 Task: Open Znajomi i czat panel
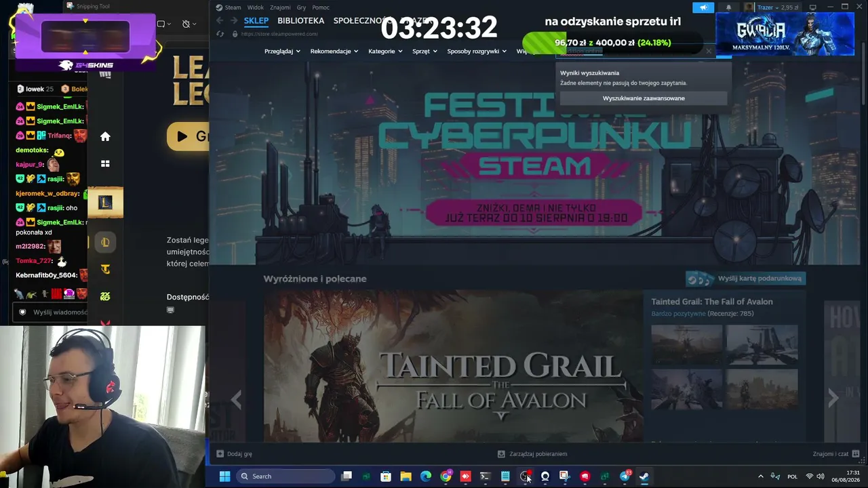pos(836,454)
